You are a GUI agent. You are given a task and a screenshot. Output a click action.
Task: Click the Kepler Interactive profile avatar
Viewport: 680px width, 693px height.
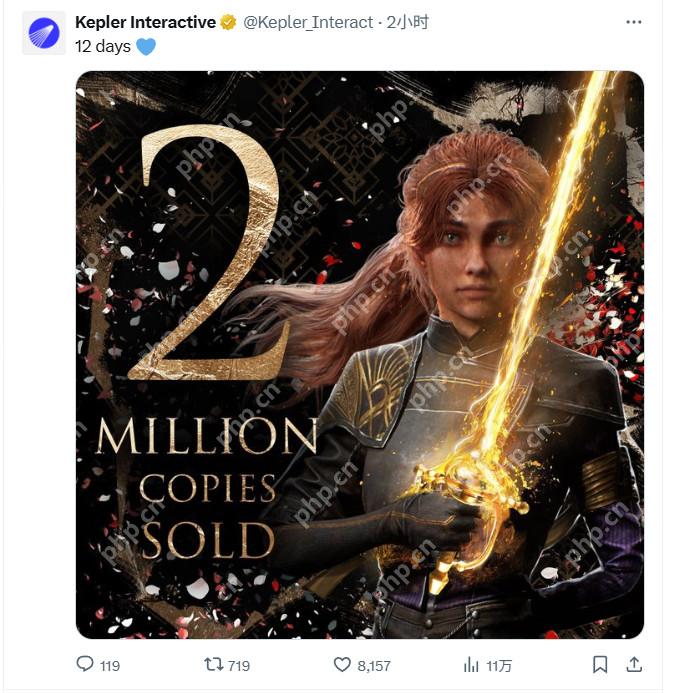coord(44,33)
